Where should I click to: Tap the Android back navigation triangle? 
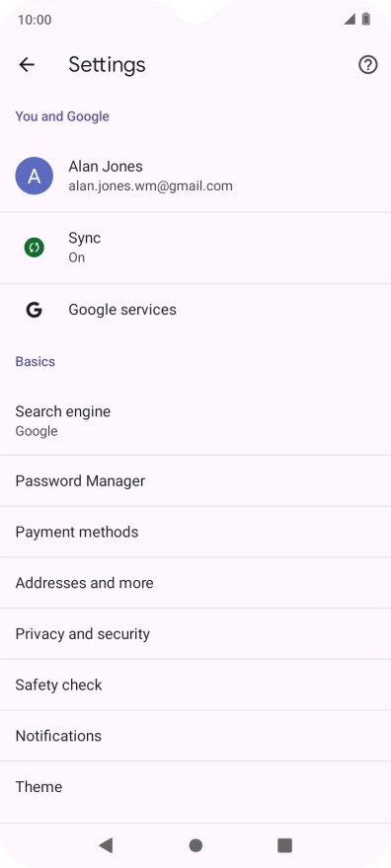[106, 844]
